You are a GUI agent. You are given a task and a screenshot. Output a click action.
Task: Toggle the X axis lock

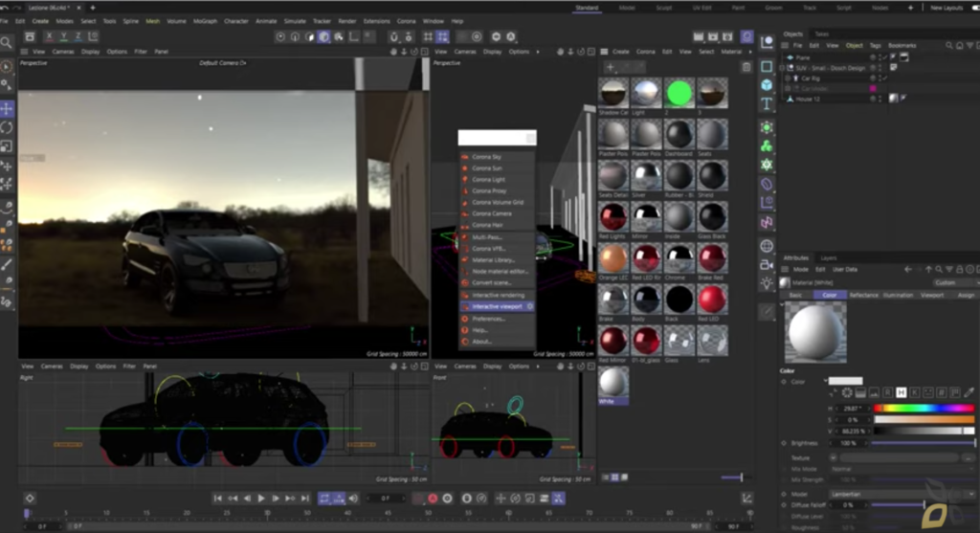(50, 37)
